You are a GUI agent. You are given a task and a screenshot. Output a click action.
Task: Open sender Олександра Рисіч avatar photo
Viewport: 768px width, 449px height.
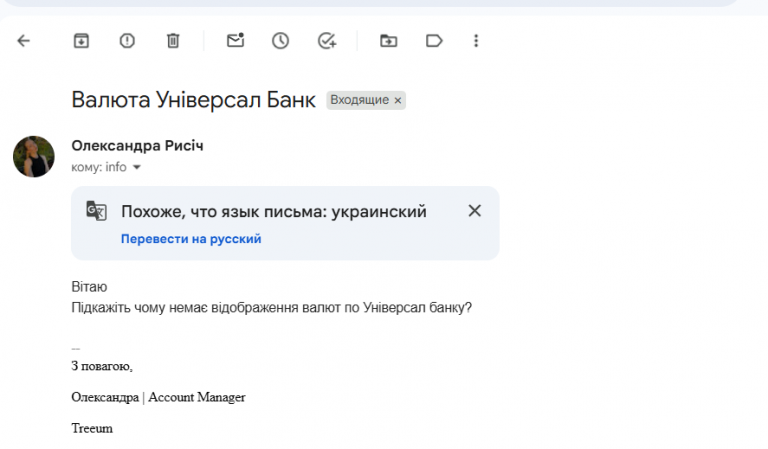34,157
